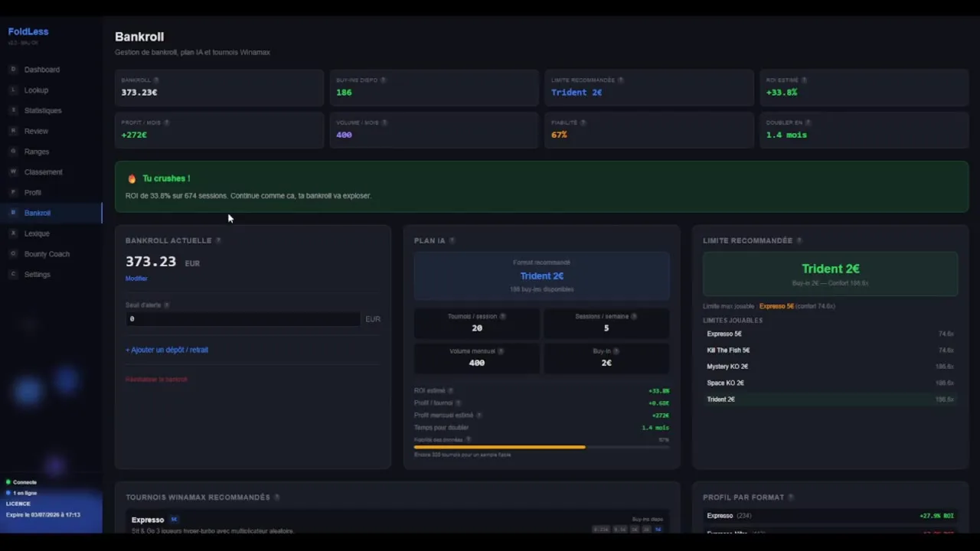This screenshot has width=980, height=551.
Task: Click the Bounty Coach sidebar letter icon
Action: [x=13, y=254]
